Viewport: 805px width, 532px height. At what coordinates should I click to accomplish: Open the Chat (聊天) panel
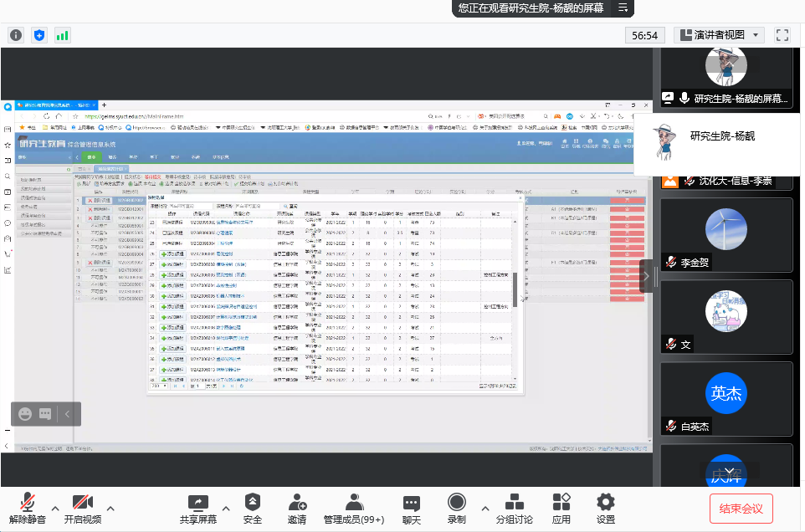click(411, 508)
